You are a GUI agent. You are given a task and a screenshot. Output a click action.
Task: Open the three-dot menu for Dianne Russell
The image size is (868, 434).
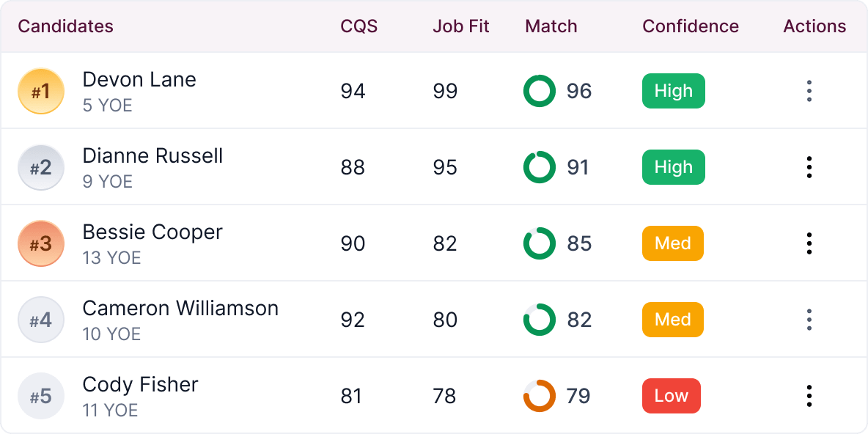pyautogui.click(x=809, y=167)
